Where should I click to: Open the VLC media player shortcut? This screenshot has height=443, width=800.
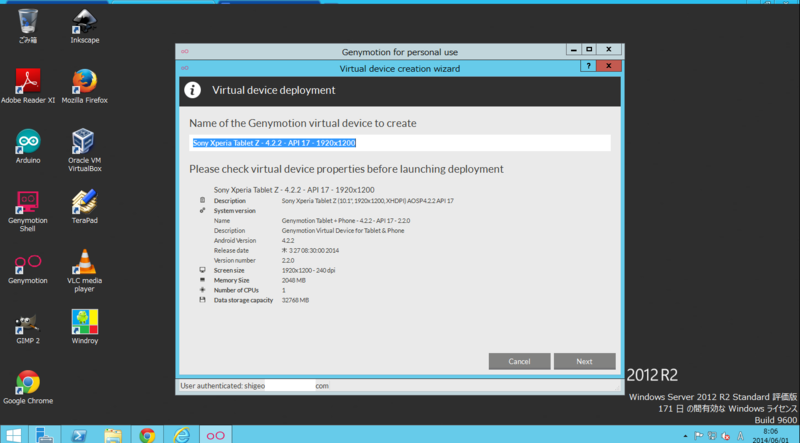(85, 270)
